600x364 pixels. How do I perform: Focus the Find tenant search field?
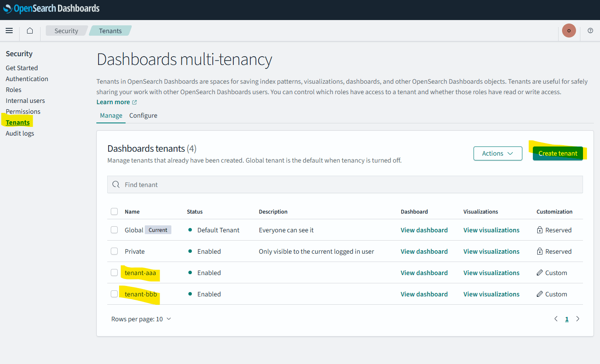(x=345, y=184)
